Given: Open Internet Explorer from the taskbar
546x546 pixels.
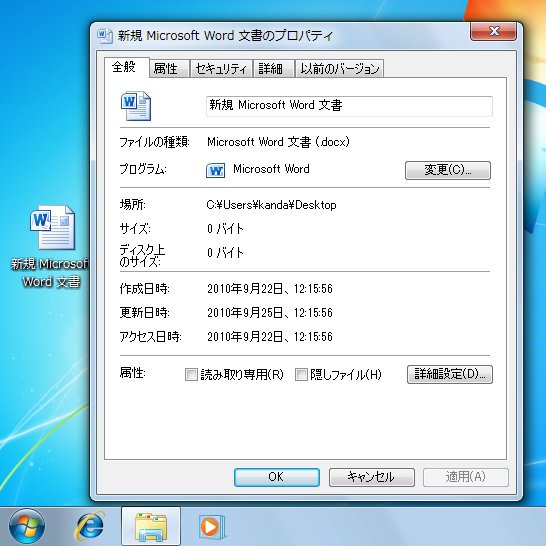Looking at the screenshot, I should [x=89, y=526].
